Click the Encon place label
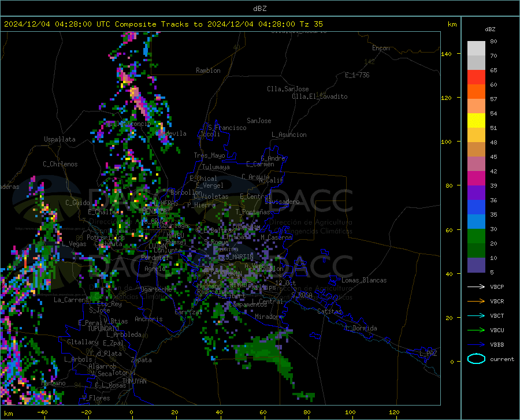 [381, 48]
